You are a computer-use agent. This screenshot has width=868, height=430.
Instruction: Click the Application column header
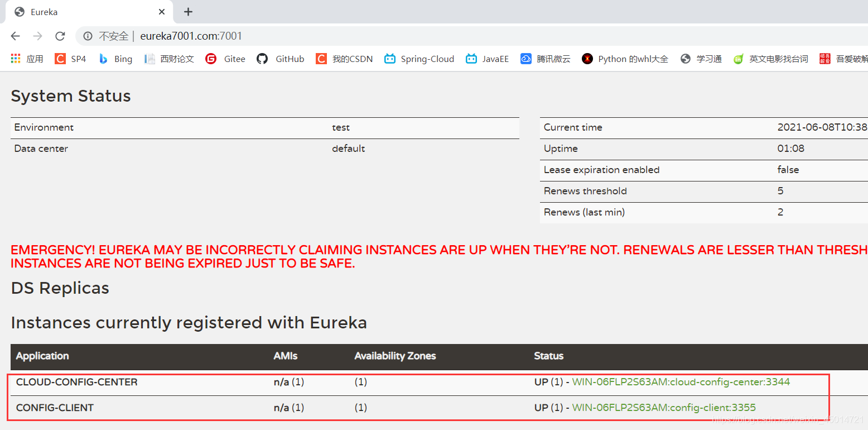click(x=42, y=356)
